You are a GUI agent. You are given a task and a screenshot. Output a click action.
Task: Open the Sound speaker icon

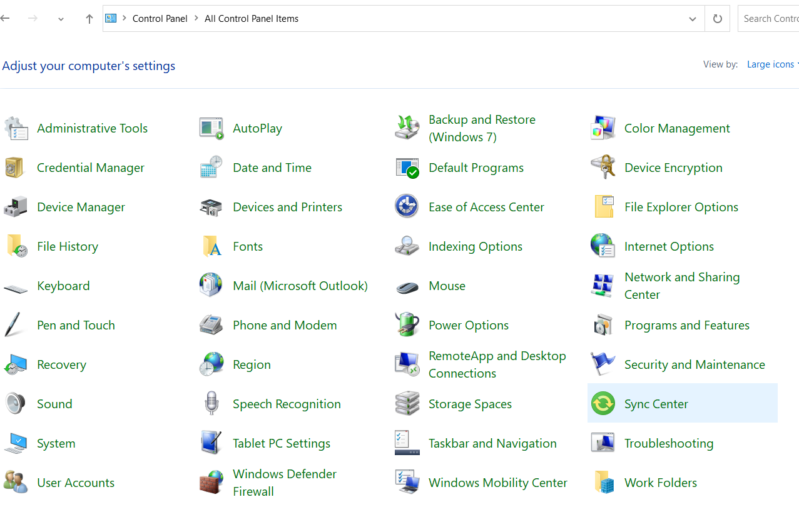[16, 404]
